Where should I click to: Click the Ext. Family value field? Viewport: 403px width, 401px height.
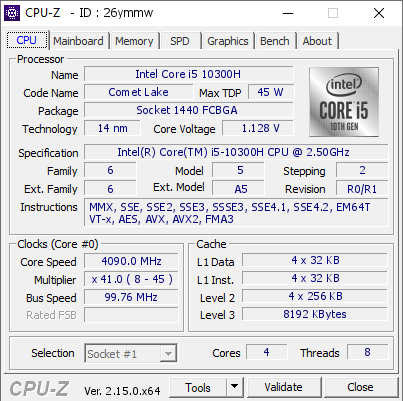tap(110, 189)
